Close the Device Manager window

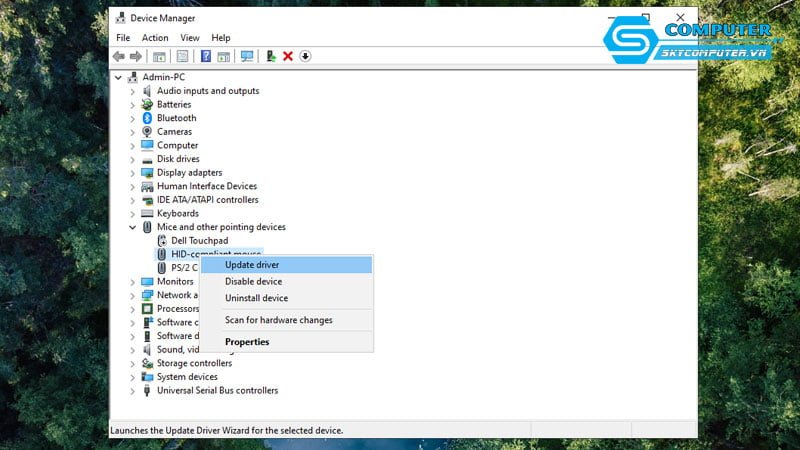680,17
